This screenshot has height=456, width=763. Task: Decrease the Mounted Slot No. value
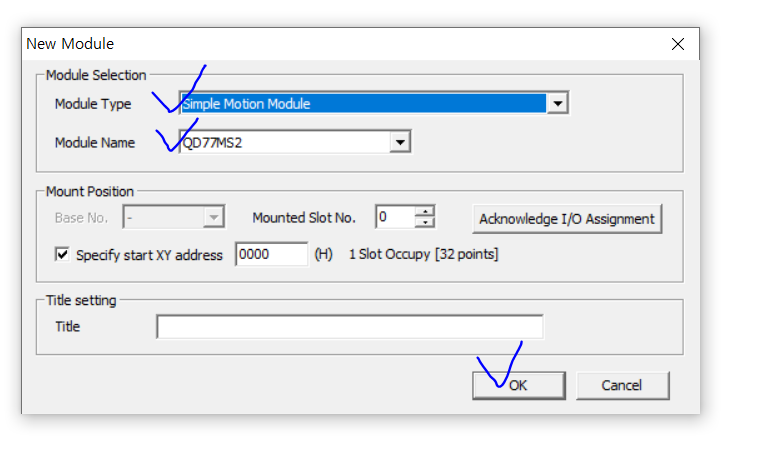(x=425, y=222)
